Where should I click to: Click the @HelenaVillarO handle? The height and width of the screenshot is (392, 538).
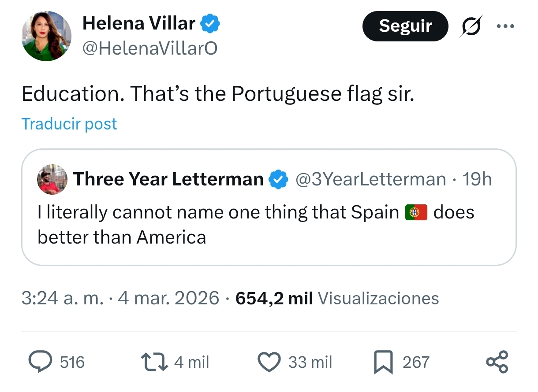coord(150,48)
